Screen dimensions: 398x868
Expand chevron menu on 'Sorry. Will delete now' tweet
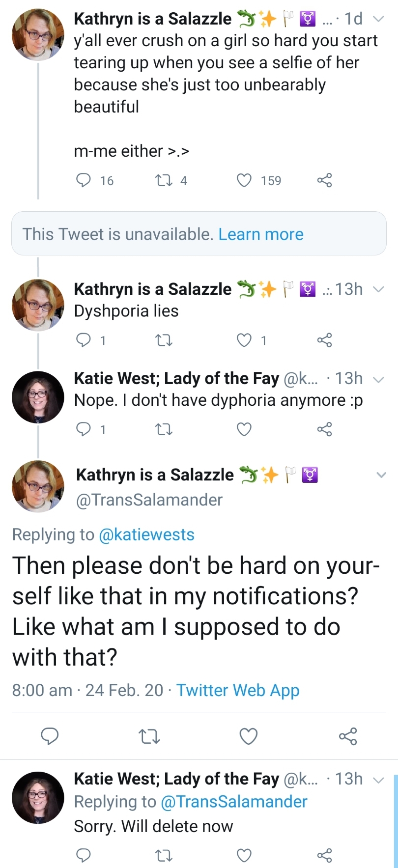378,780
